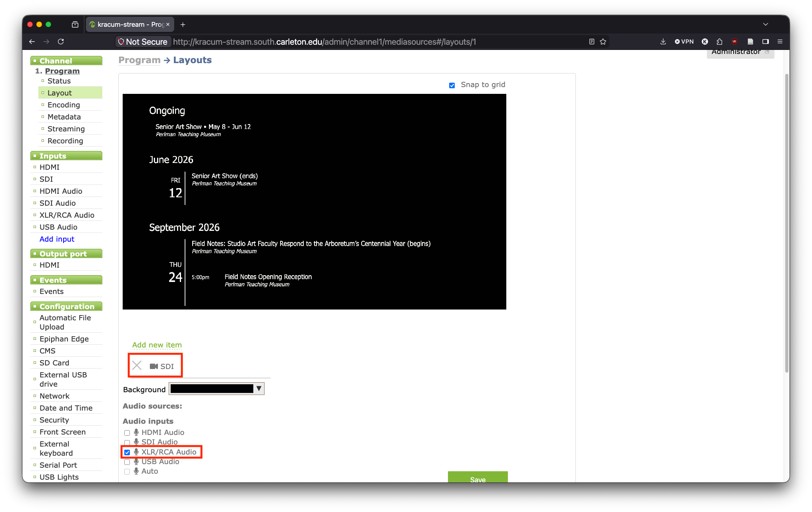Viewport: 812px width, 512px height.
Task: Click the page vertical scrollbar
Action: pos(786,224)
